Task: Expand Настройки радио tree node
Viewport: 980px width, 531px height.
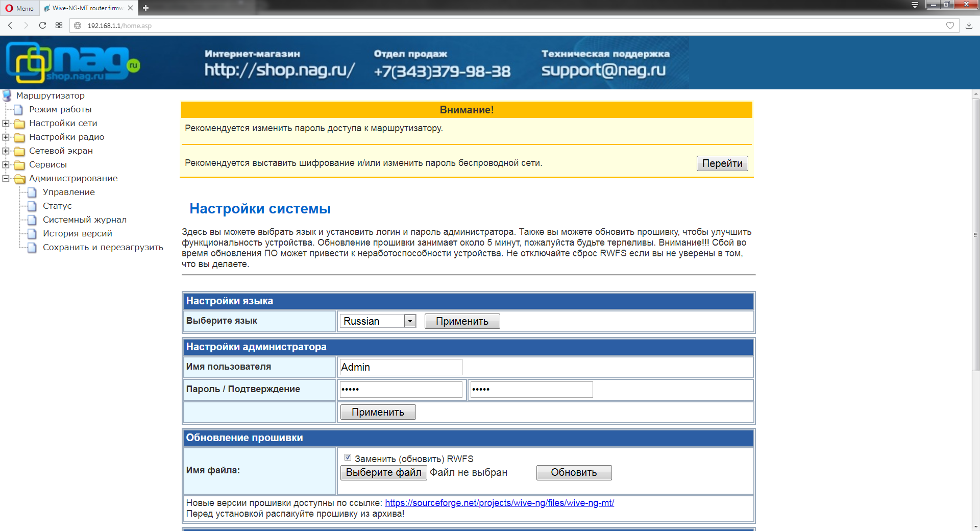Action: tap(6, 137)
